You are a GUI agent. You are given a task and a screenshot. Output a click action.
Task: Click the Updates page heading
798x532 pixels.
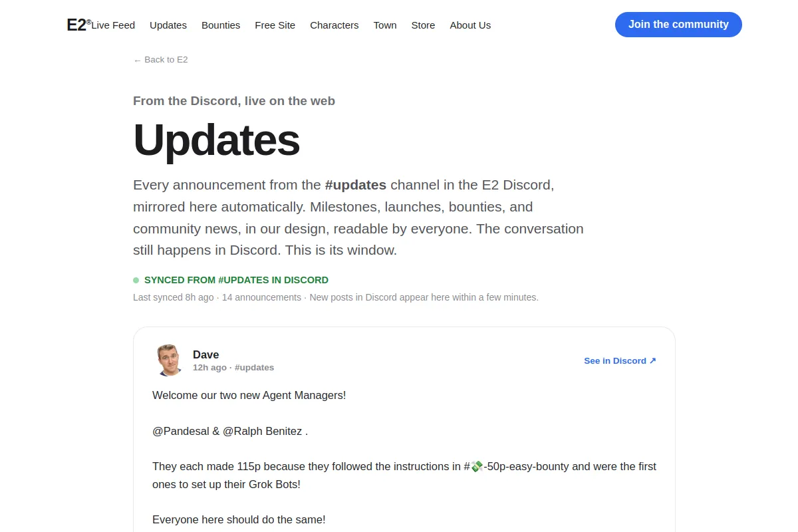coord(216,140)
